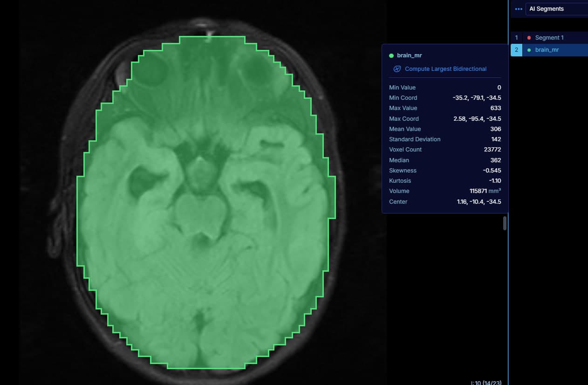The width and height of the screenshot is (588, 385).
Task: Open the AI Segments dropdown
Action: point(557,9)
